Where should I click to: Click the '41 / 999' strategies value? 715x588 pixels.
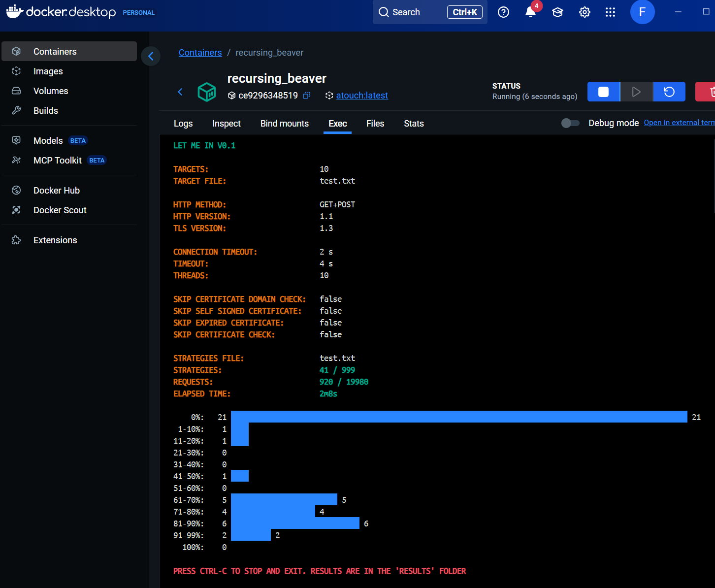tap(337, 370)
